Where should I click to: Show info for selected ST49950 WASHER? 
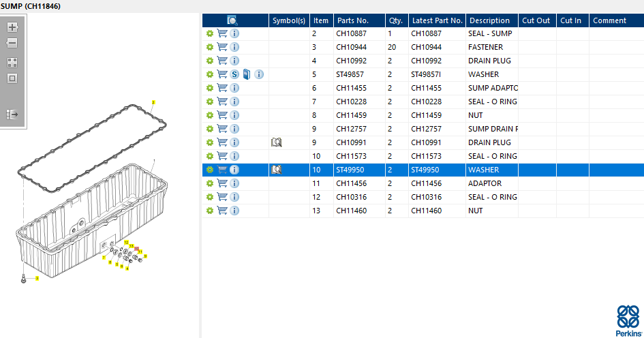[x=234, y=169]
